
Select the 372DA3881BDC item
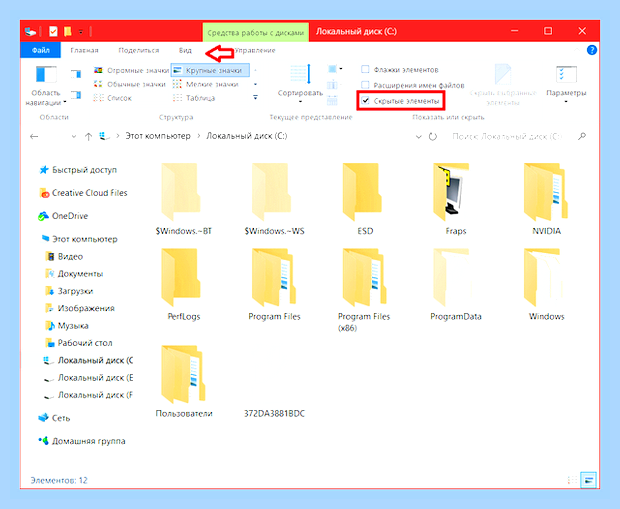pos(274,413)
